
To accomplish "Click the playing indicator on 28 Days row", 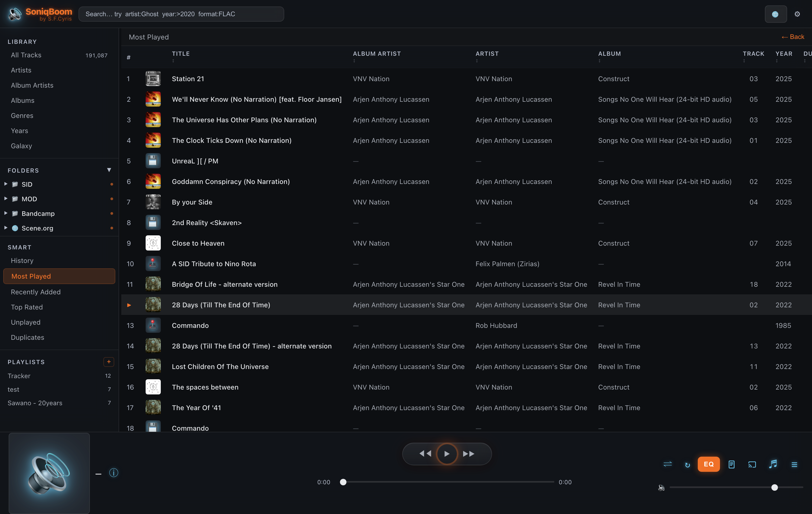I will tap(129, 305).
